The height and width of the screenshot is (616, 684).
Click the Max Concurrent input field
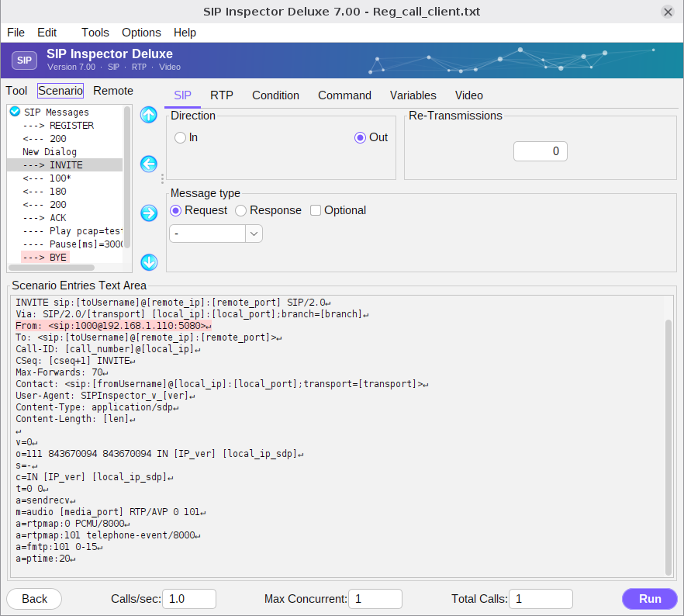point(375,599)
